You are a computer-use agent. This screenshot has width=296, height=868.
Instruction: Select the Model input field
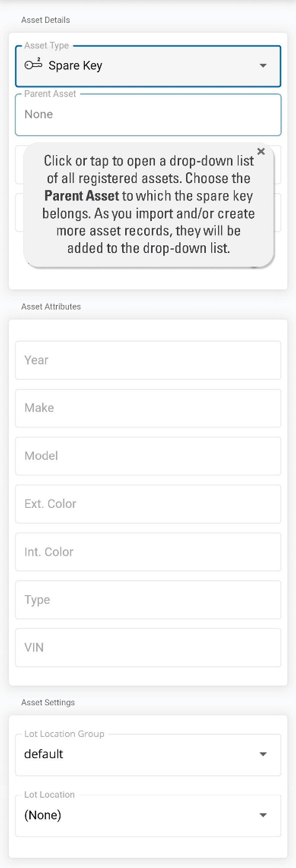[x=148, y=456]
